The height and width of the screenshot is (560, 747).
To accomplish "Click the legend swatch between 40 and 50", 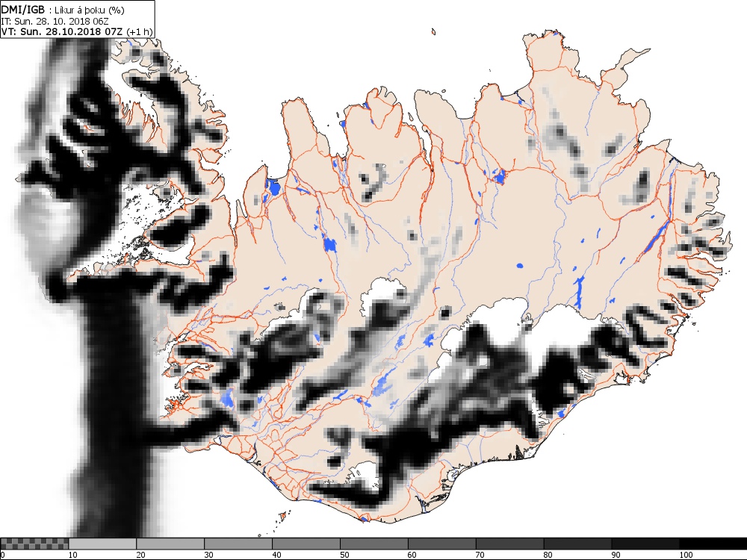I will [306, 544].
